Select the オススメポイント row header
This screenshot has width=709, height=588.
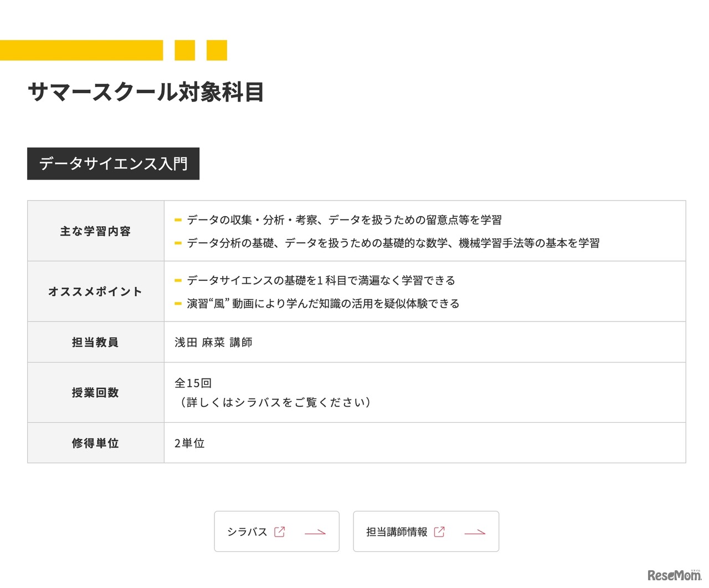(95, 292)
